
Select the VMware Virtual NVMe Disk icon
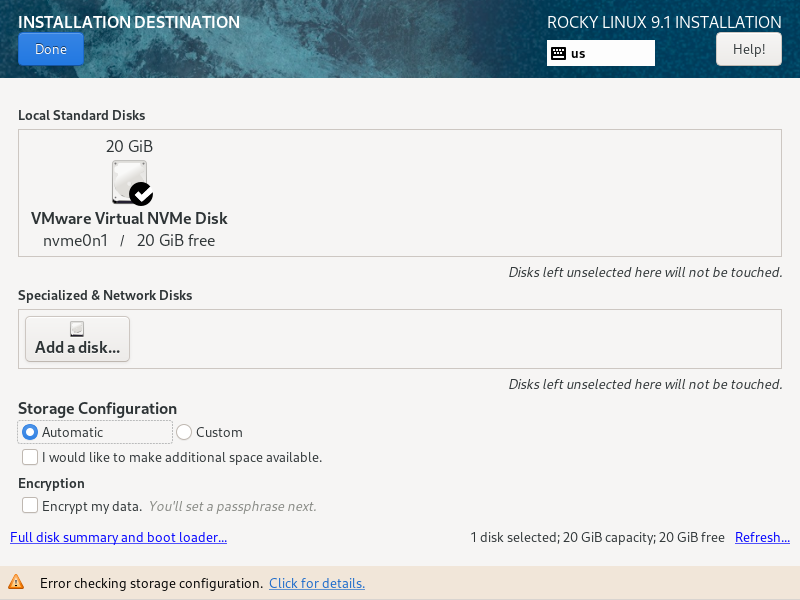pyautogui.click(x=130, y=182)
